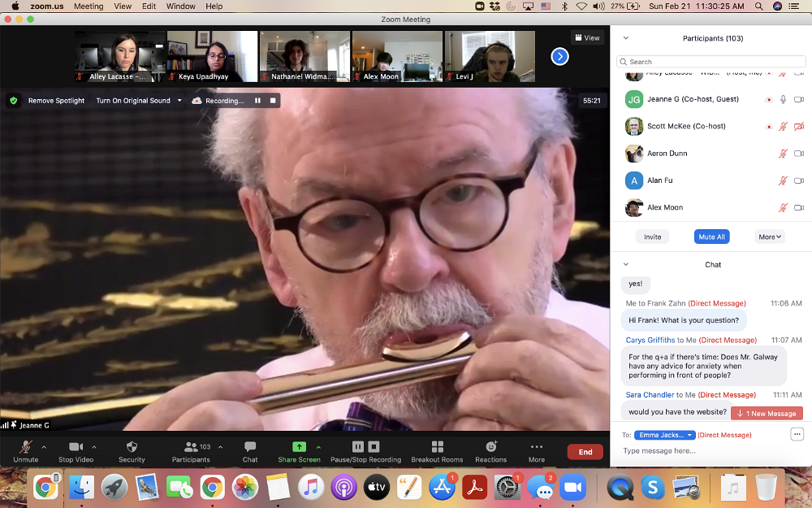Open the chat recipient dropdown Emma Jacks

665,435
